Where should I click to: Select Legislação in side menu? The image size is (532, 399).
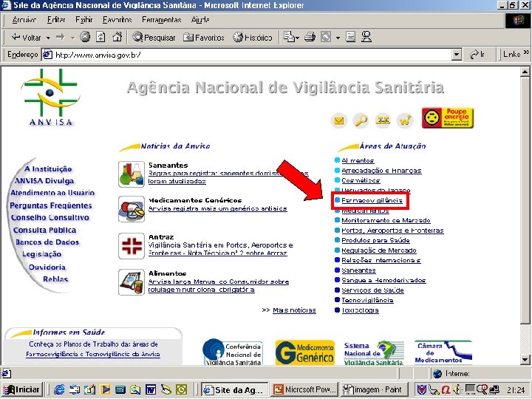coord(42,254)
